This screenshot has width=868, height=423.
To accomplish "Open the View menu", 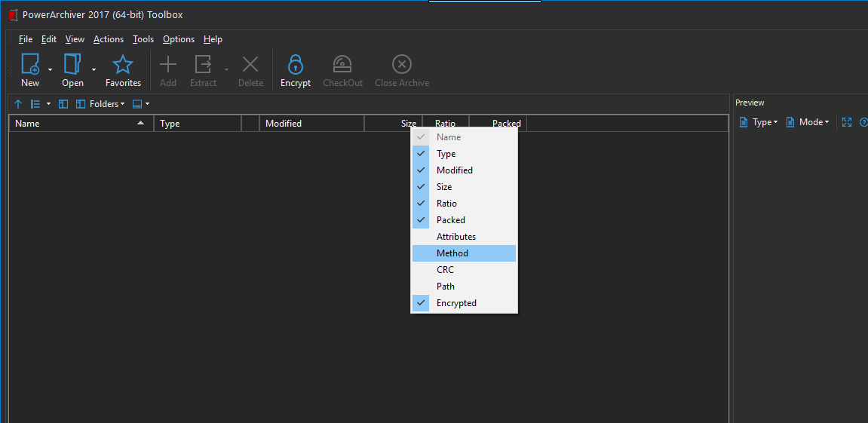I will 75,39.
